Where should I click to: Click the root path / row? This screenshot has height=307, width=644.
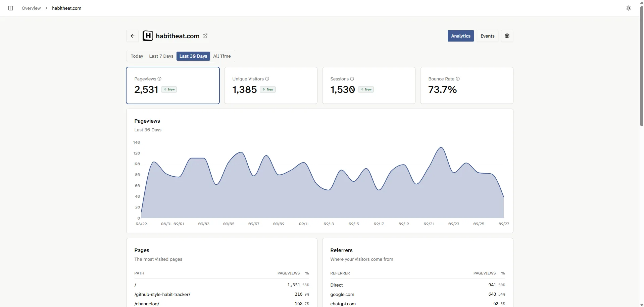point(221,285)
